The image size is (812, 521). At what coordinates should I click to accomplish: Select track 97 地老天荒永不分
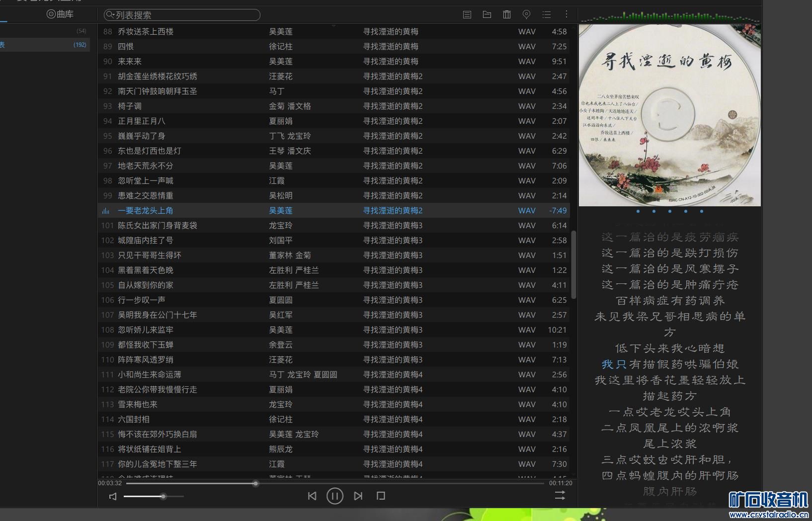coord(333,166)
